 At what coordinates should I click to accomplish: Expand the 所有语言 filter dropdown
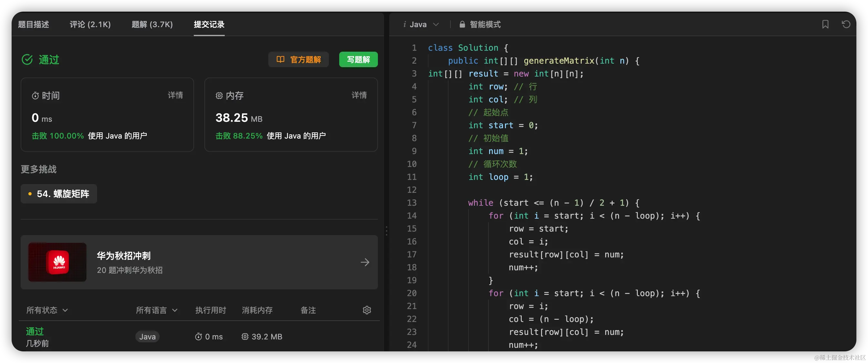tap(156, 310)
